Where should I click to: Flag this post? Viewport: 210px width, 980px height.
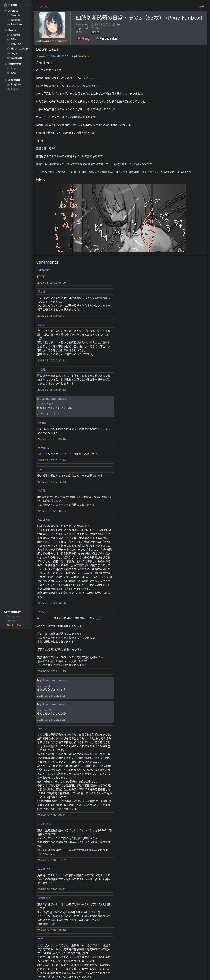tap(83, 38)
